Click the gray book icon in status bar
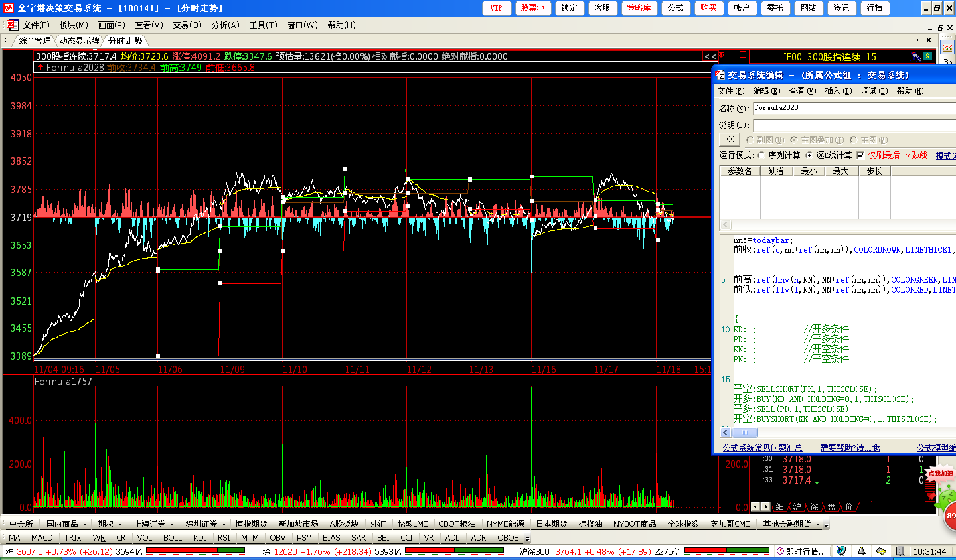 [x=900, y=551]
